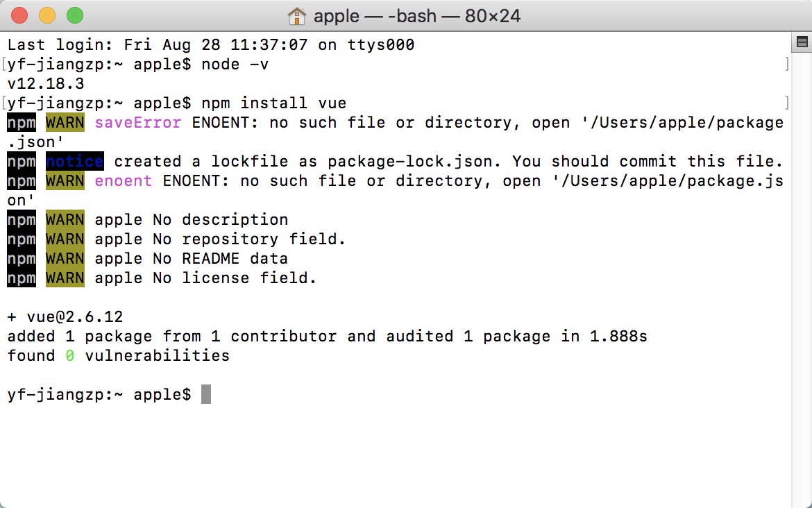Click the '+ vue@2.6.12' output line
Image resolution: width=812 pixels, height=508 pixels.
pos(65,316)
